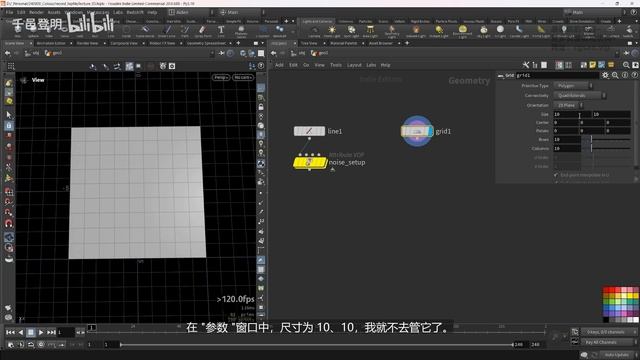Adjust the Rows slider

[607, 140]
